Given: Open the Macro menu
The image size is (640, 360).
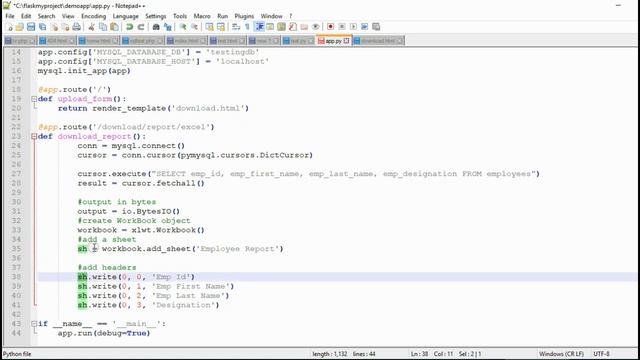Looking at the screenshot, I should [x=202, y=16].
